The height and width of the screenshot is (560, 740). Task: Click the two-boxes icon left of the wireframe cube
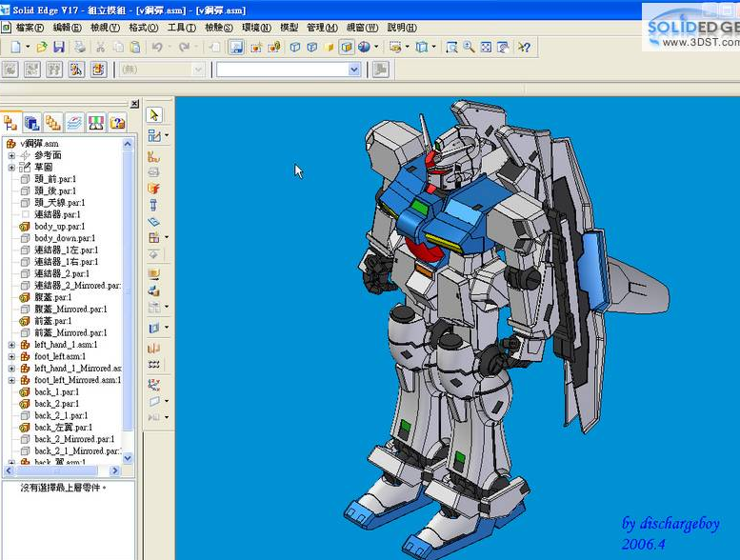(x=274, y=47)
